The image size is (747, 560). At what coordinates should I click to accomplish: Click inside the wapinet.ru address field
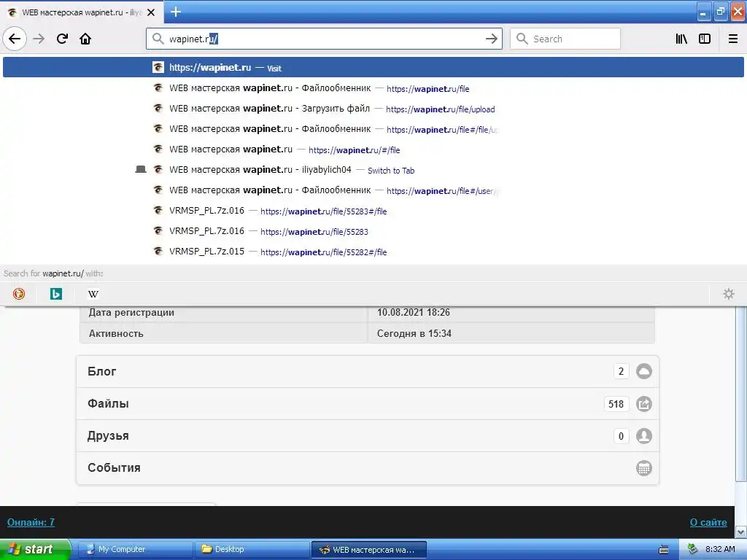[x=324, y=39]
